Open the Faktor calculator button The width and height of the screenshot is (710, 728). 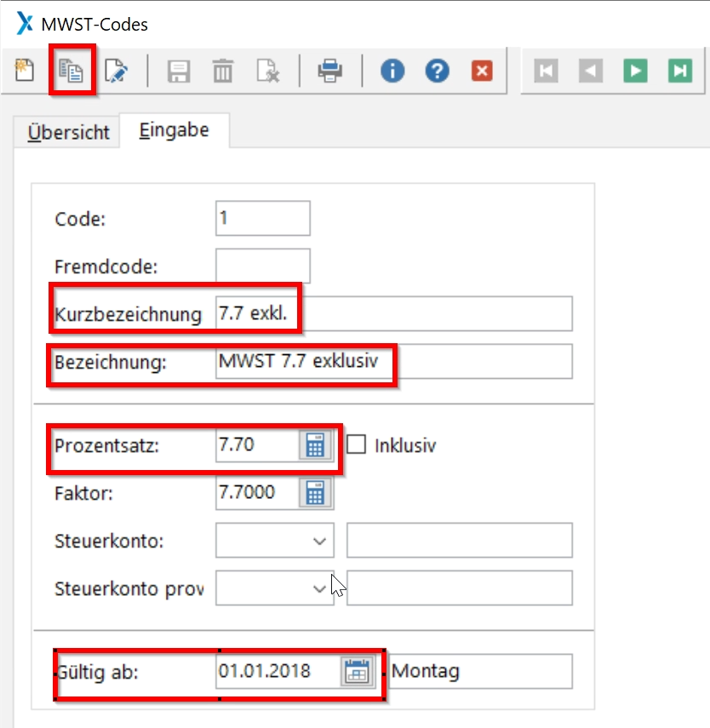point(315,492)
